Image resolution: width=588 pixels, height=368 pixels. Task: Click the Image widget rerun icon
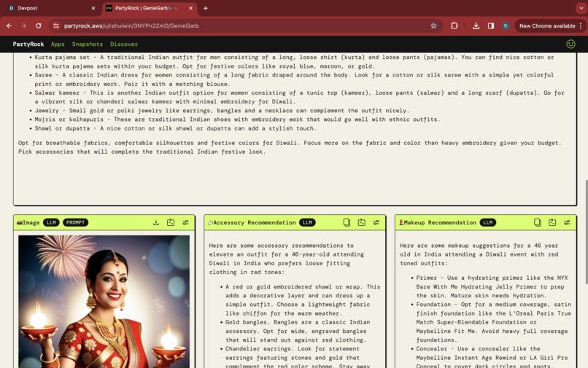[171, 222]
